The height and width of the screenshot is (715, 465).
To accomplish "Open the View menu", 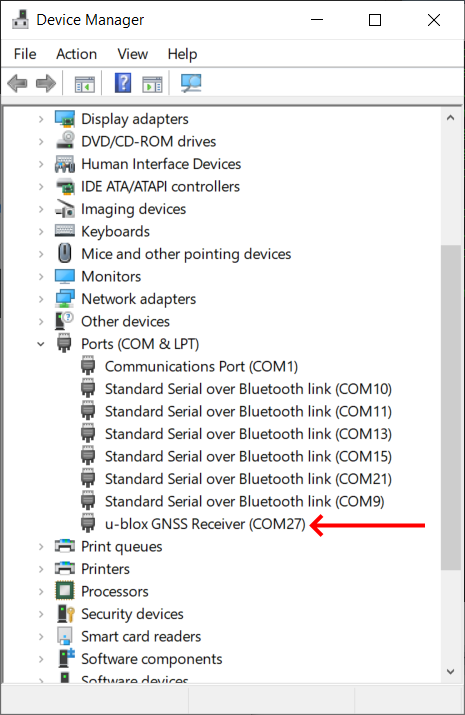I will pos(133,54).
